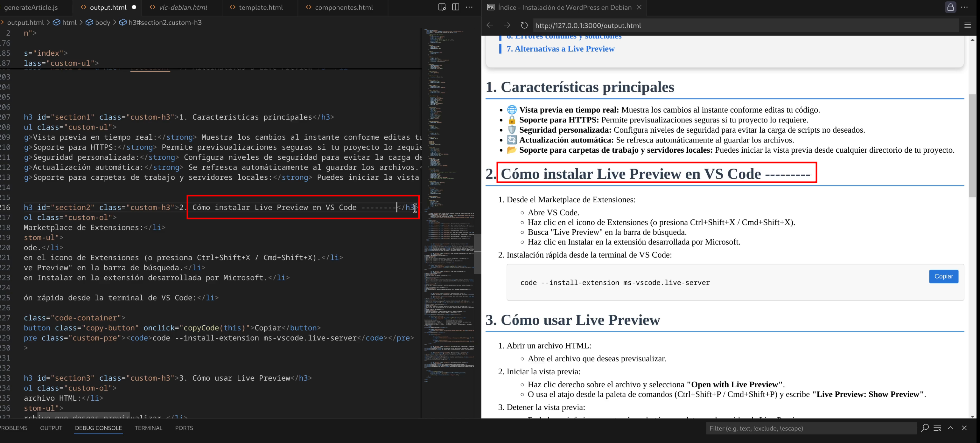Click the Filter input in the panel
The height and width of the screenshot is (443, 980).
811,428
